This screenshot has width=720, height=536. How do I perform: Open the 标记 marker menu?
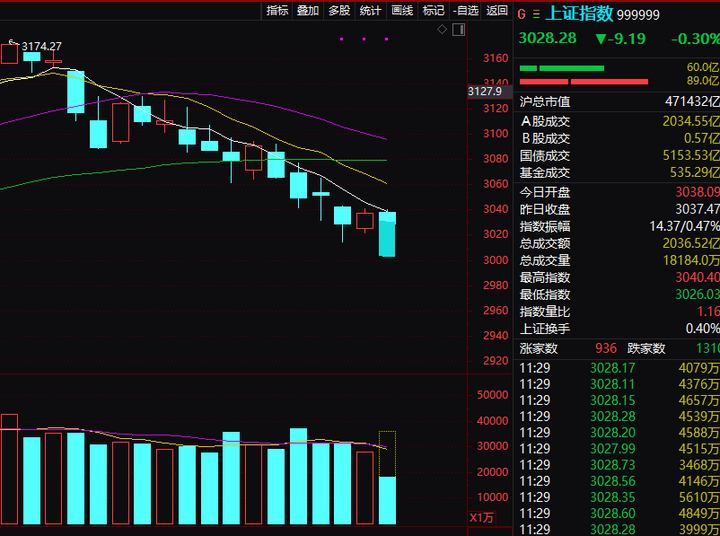(433, 10)
